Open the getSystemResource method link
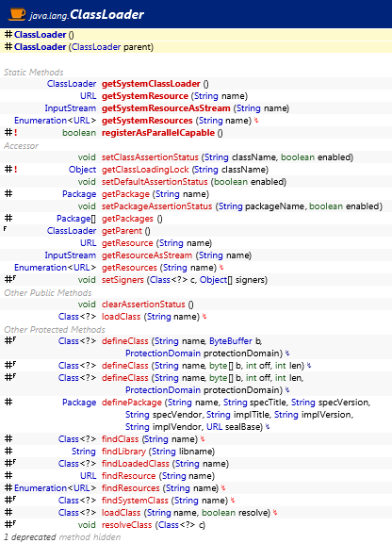 (x=145, y=96)
